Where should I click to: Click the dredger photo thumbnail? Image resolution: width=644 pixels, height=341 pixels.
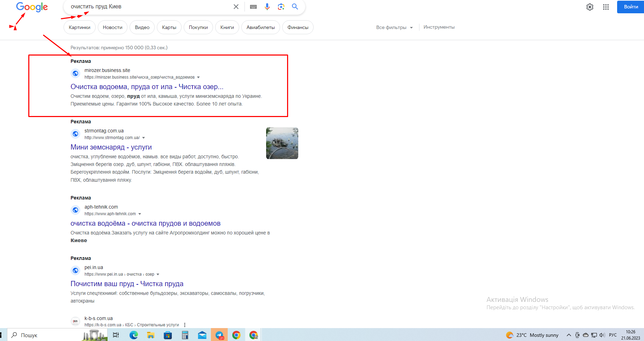click(282, 143)
